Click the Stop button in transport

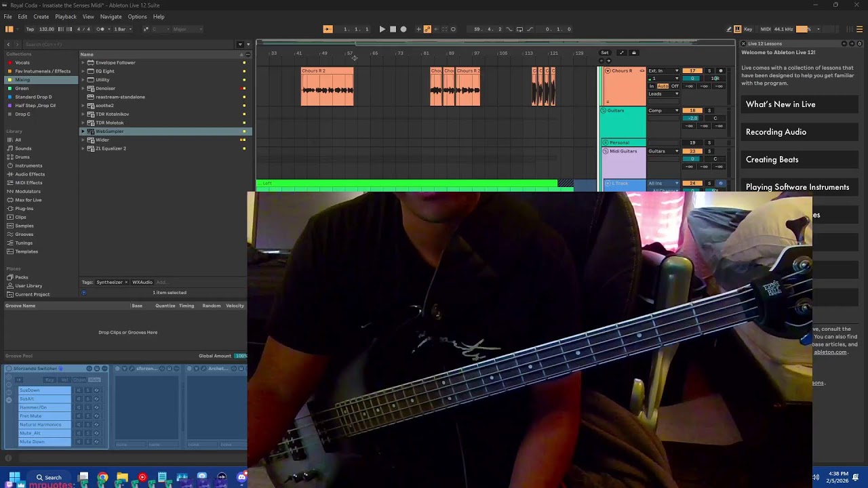tap(393, 29)
